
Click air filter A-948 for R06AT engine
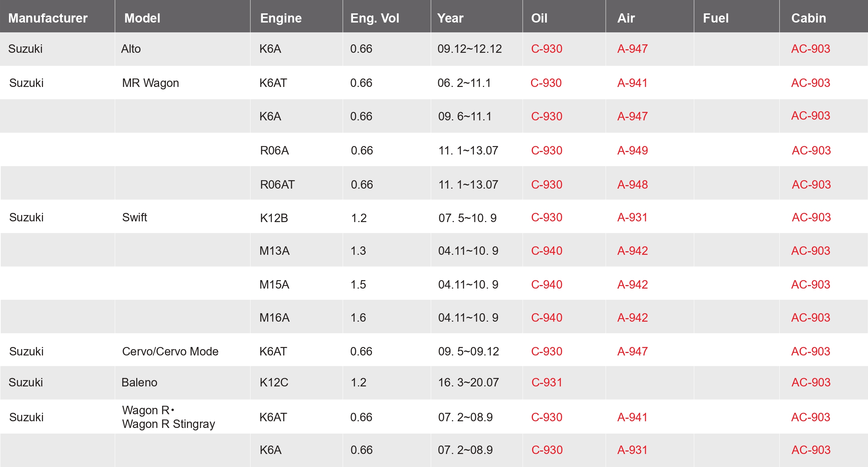[633, 184]
